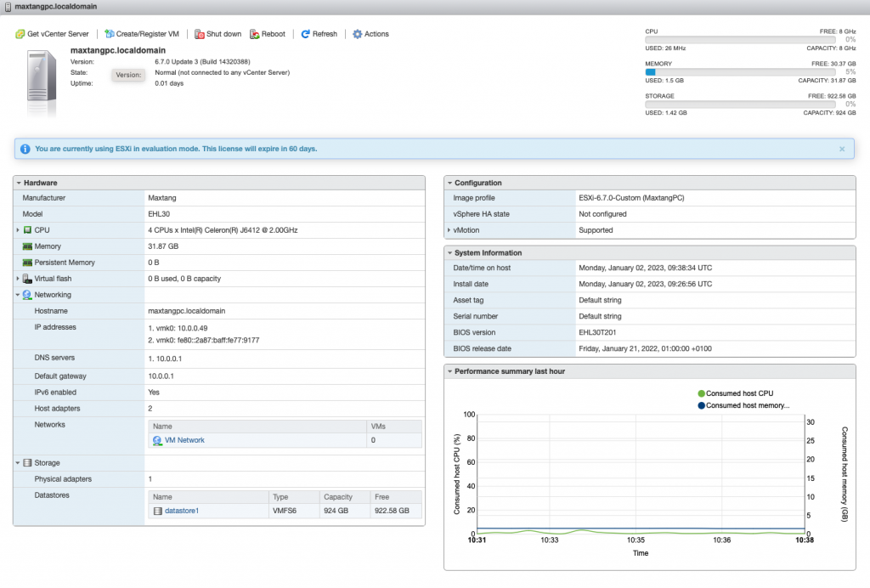Click the '6.7.0 Update 3 (Build 14320388)' version text
870x588 pixels.
point(202,62)
